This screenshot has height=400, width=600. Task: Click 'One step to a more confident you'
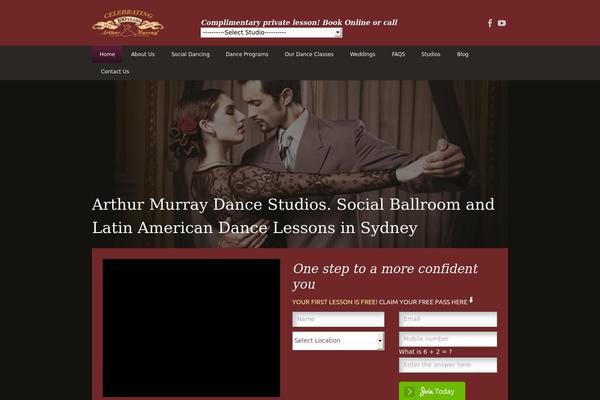pos(385,276)
